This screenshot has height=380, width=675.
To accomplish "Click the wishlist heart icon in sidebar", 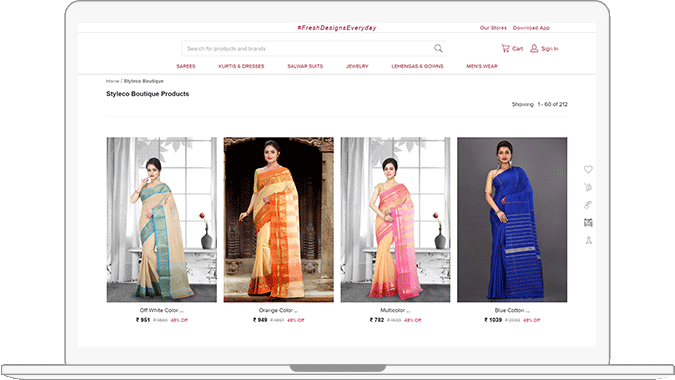I will coord(588,170).
